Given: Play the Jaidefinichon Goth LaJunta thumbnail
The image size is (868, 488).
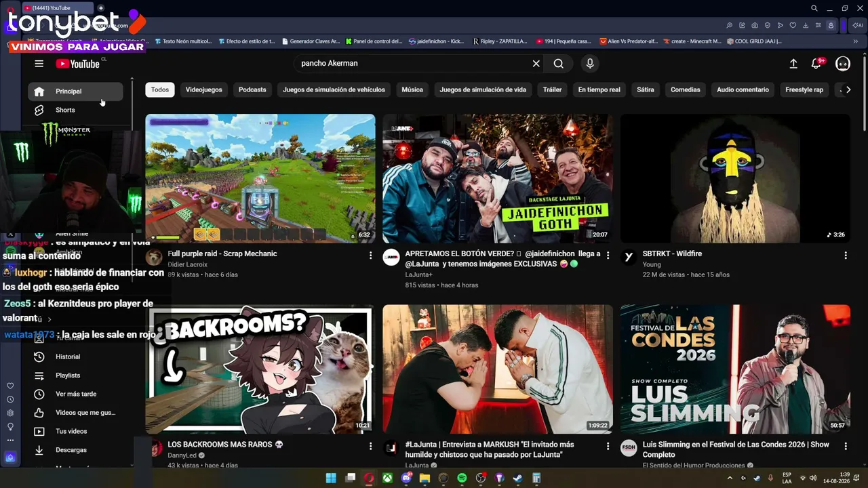Looking at the screenshot, I should click(498, 178).
